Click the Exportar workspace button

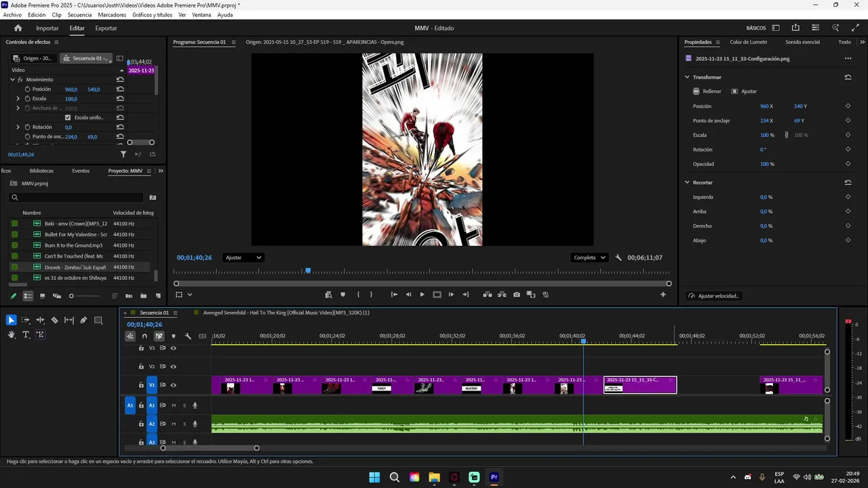click(106, 28)
